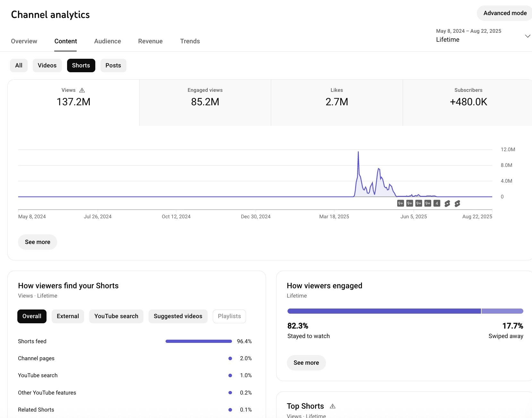This screenshot has height=418, width=532.
Task: Click the Shorts feed row label
Action: 32,341
